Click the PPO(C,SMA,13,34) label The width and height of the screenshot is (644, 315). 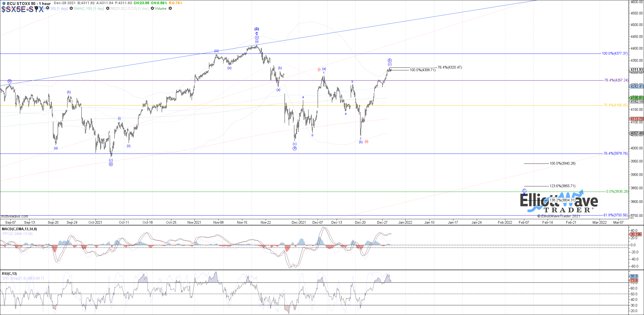(18, 234)
